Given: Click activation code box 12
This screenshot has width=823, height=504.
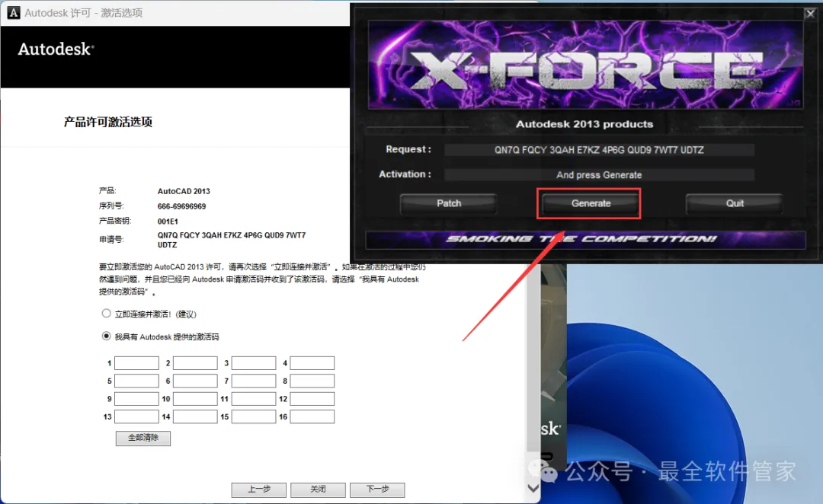Looking at the screenshot, I should 312,399.
